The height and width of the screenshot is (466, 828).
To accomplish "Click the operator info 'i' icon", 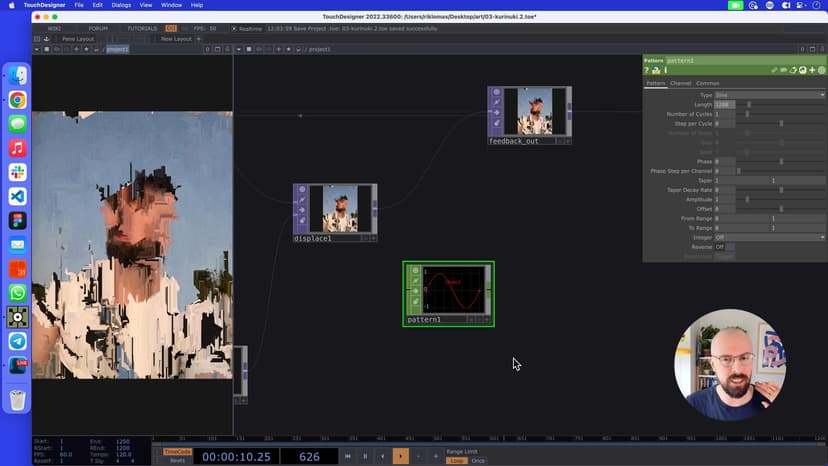I will [665, 70].
